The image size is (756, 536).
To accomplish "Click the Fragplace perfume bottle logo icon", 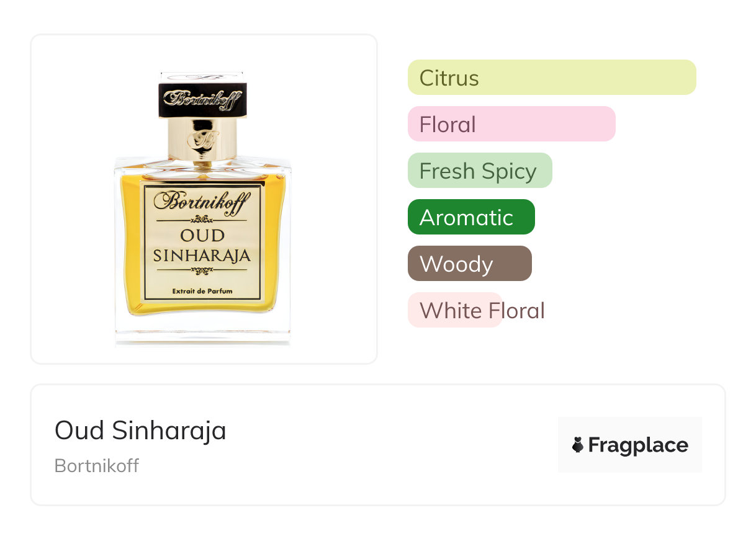I will click(x=578, y=445).
